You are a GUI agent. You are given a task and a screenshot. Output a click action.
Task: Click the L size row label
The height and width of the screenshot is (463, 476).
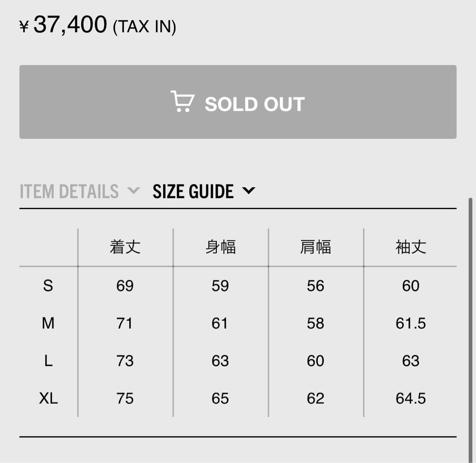48,361
